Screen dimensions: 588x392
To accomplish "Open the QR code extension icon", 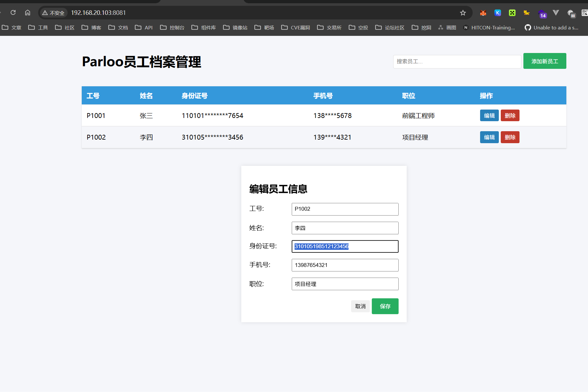I will click(x=584, y=13).
